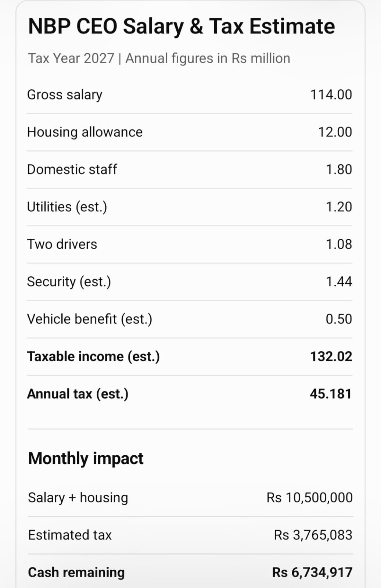
Task: Tap the Rs 10,500,000 salary plus housing amount
Action: (309, 498)
